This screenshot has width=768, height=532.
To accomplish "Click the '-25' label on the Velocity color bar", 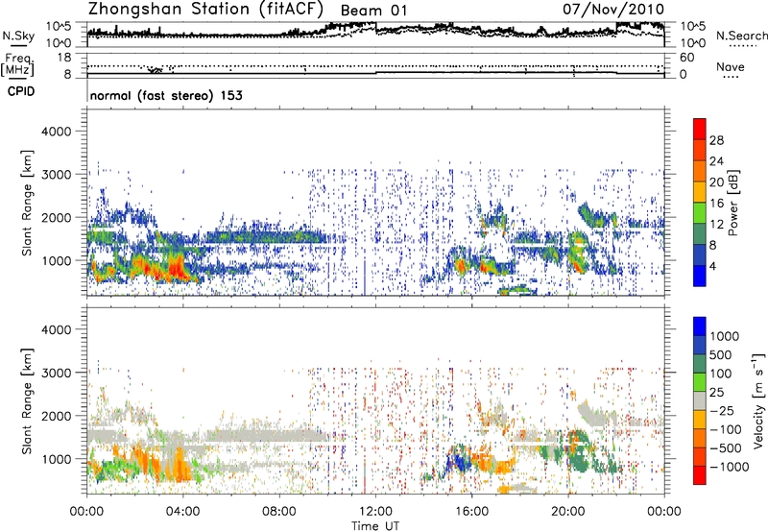I will (722, 411).
